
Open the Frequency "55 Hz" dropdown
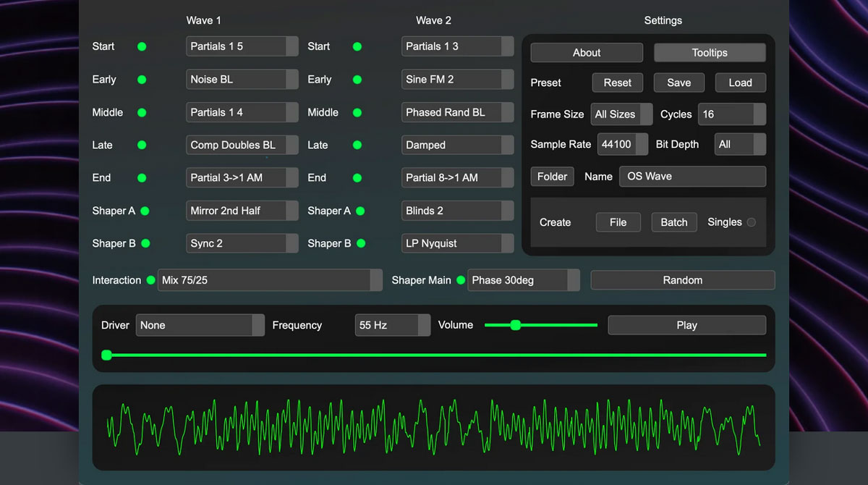[x=393, y=325]
